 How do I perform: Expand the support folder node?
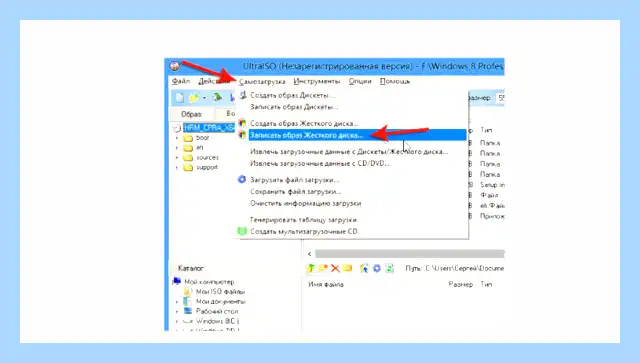click(x=177, y=167)
